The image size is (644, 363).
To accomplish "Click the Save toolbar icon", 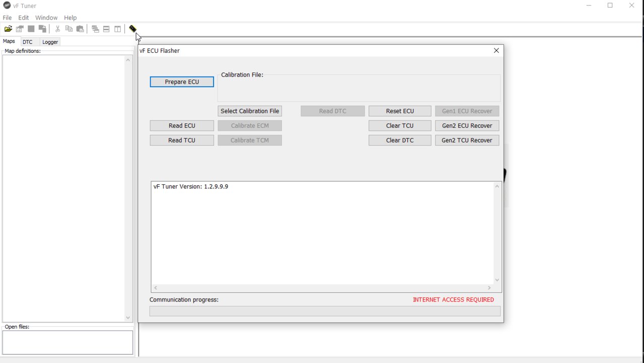I will coord(31,29).
